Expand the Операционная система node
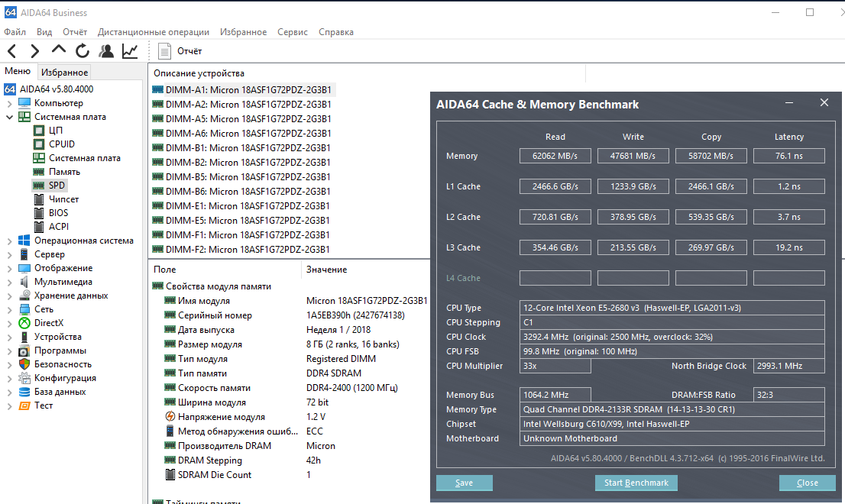The width and height of the screenshot is (845, 504). 9,241
